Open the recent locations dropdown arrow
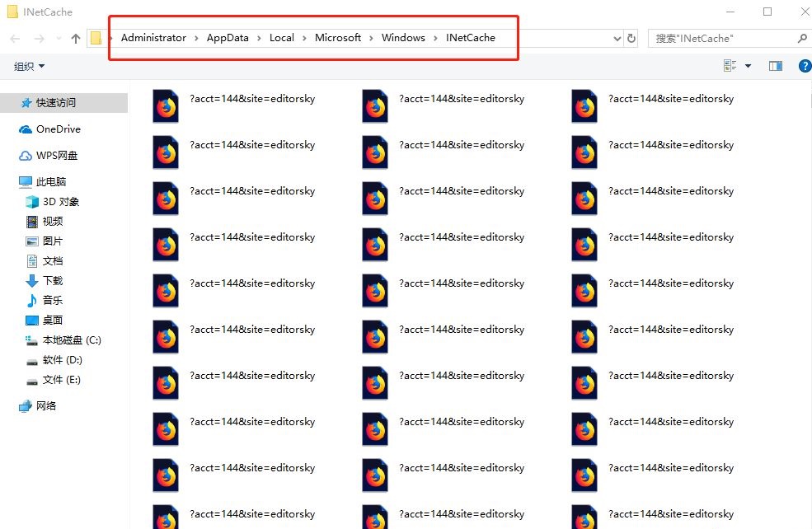Viewport: 812px width, 529px height. coord(59,38)
